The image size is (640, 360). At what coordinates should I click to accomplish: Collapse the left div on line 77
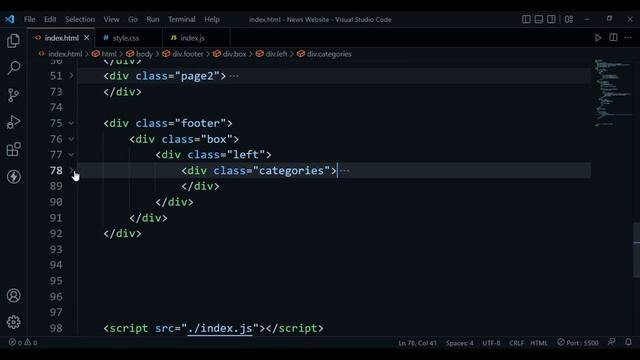[x=71, y=155]
